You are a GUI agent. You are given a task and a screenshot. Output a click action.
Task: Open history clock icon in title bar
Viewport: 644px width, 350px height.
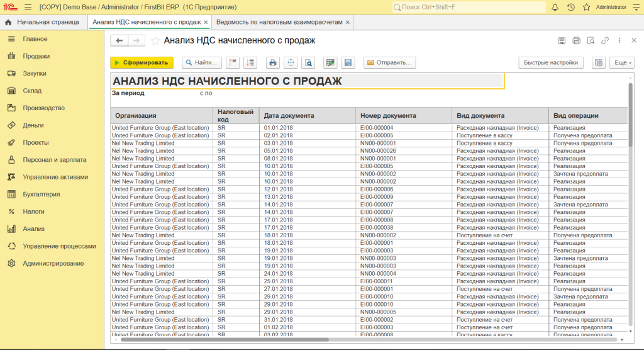point(571,7)
